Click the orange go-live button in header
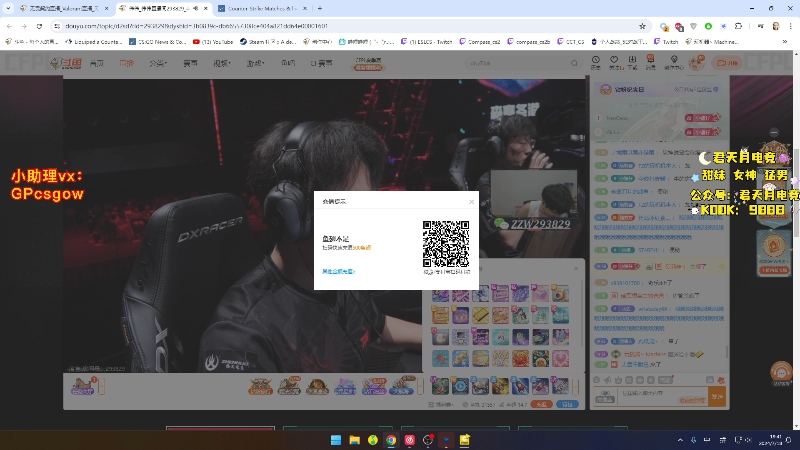Screen dimensions: 800x450 coord(728,63)
